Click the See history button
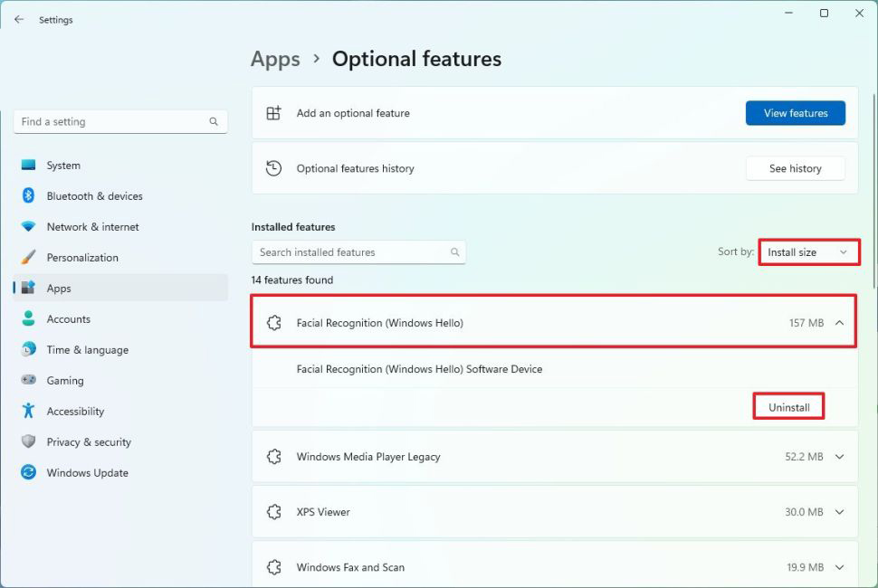 [x=795, y=168]
